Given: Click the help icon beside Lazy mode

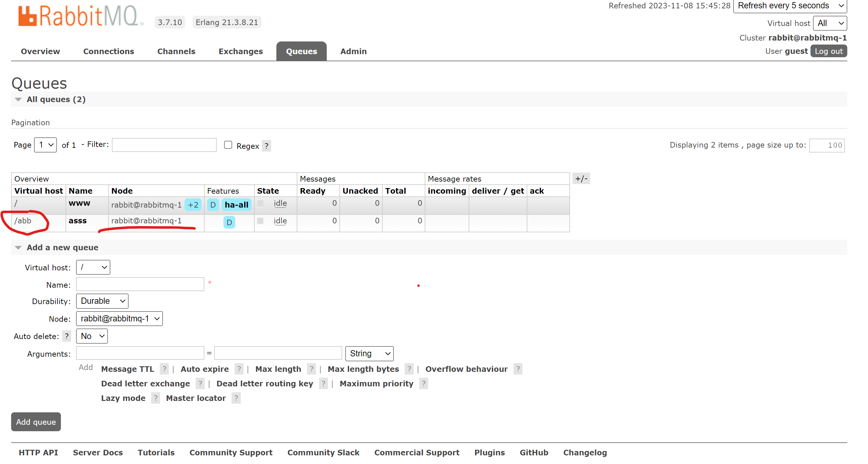Looking at the screenshot, I should coord(155,398).
